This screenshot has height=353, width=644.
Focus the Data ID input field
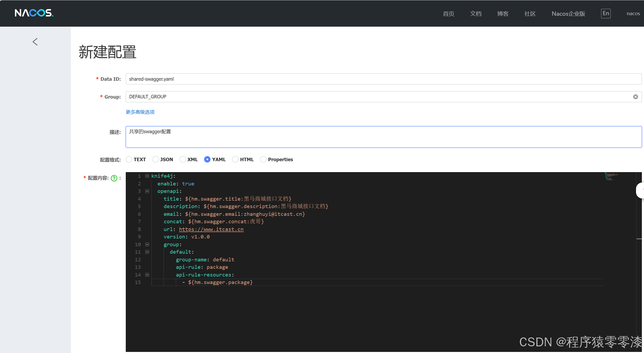pos(383,79)
